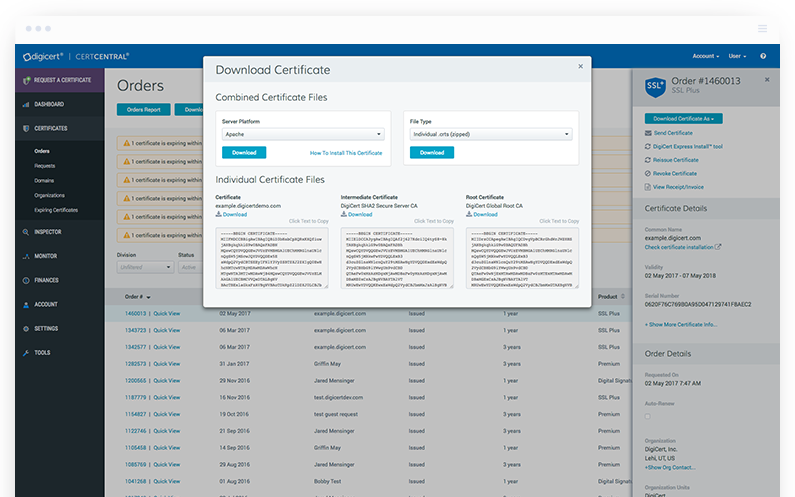Select Expiring Certificates in the sidebar

coord(56,210)
